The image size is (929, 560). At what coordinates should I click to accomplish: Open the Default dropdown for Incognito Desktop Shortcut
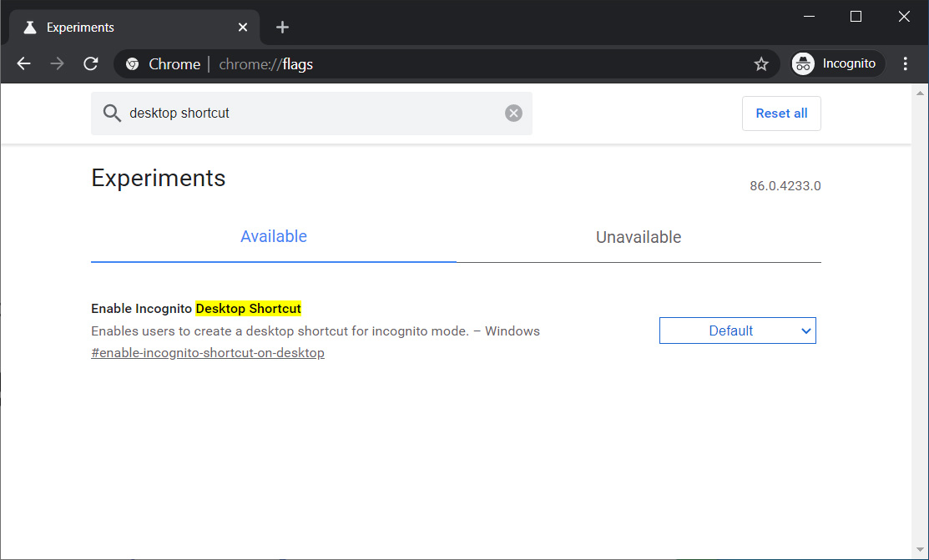click(x=738, y=330)
